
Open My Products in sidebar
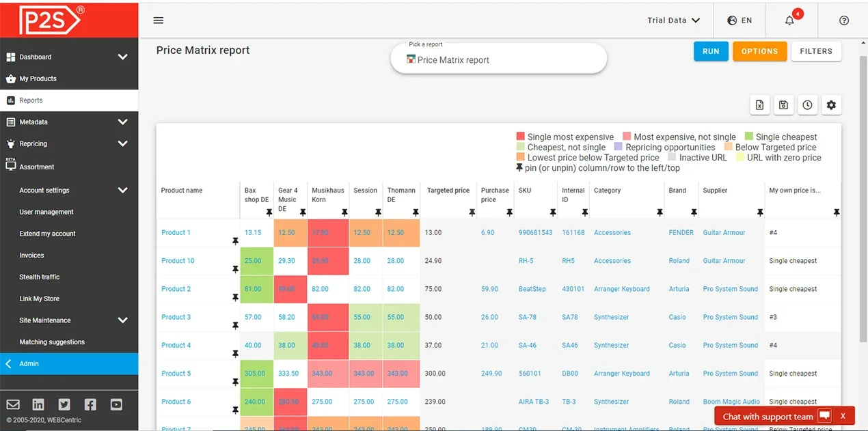38,79
